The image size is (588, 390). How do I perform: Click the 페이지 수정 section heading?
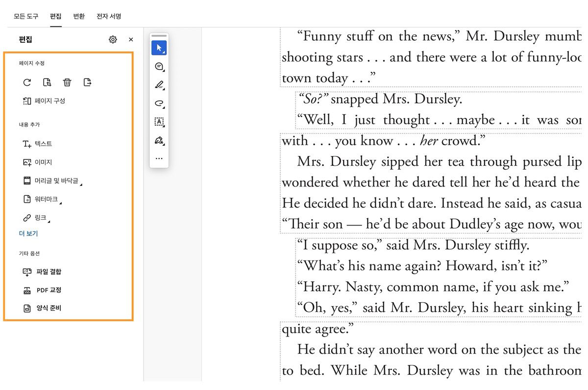point(32,63)
